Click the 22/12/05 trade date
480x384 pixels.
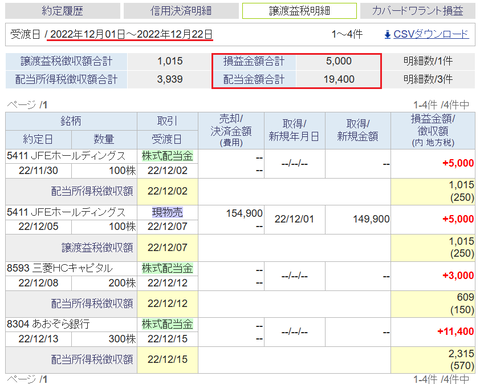pyautogui.click(x=38, y=227)
